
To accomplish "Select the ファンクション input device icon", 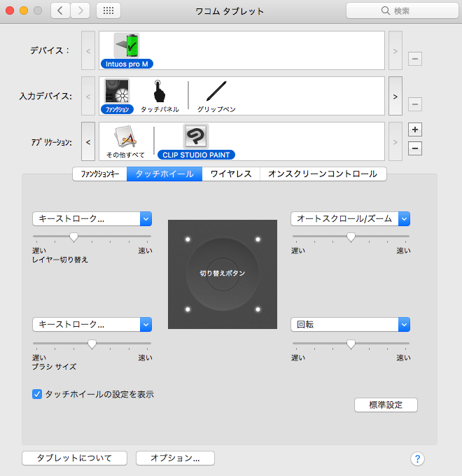I will 117,92.
